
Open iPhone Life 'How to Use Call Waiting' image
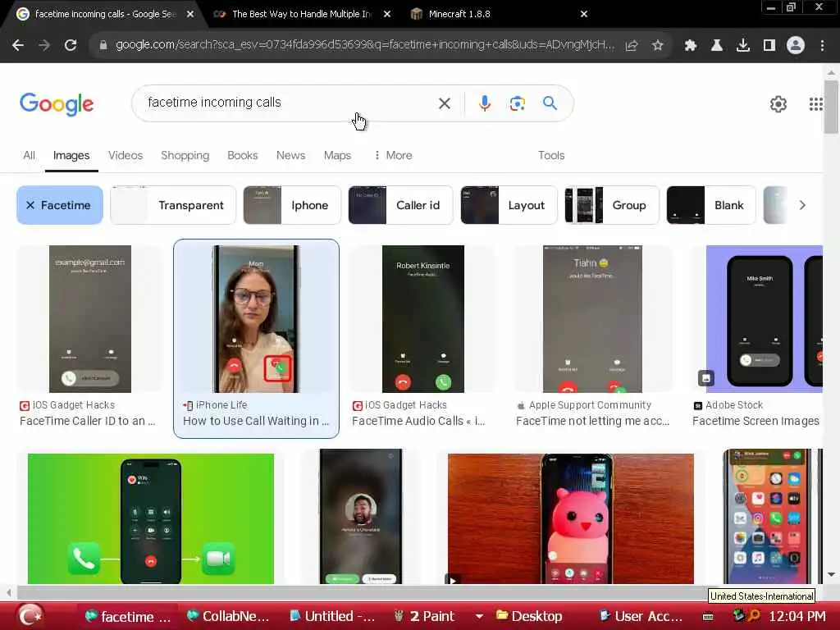[256, 319]
